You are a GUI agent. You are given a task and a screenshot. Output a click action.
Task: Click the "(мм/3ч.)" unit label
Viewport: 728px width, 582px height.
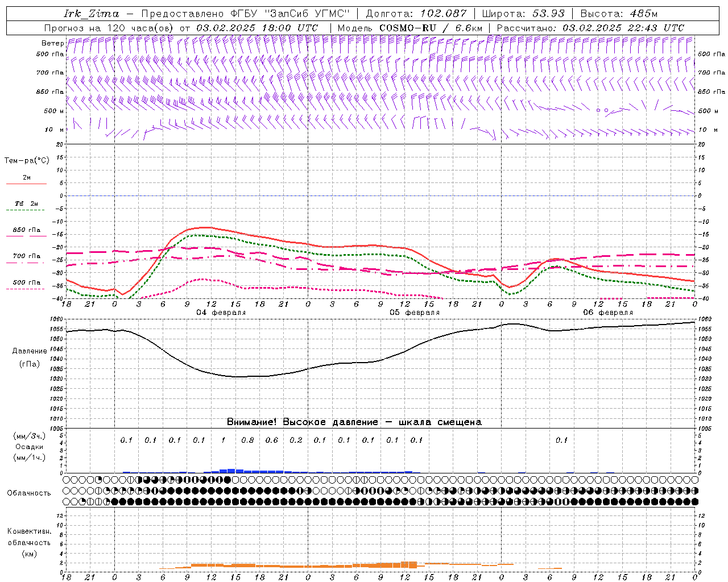pos(30,436)
